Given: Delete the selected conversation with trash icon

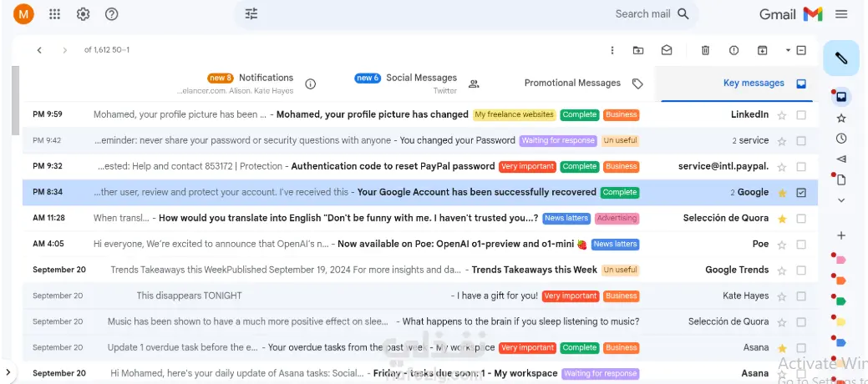Looking at the screenshot, I should coord(705,50).
